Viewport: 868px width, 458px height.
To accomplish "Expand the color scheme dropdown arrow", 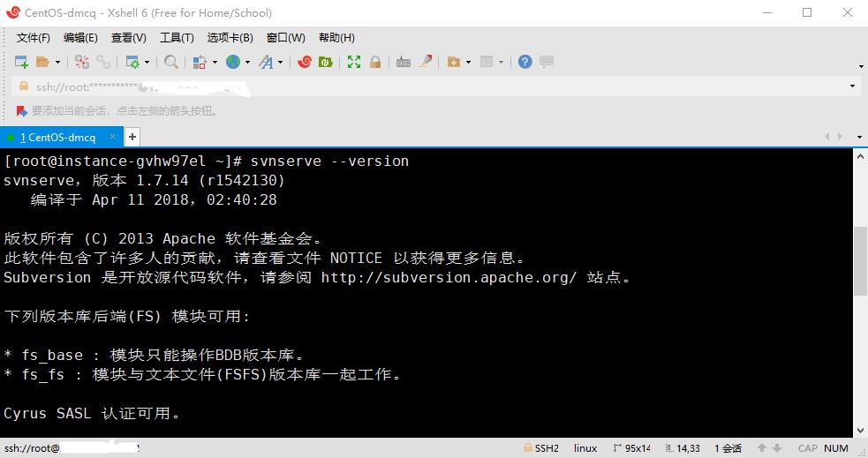I will click(x=215, y=62).
